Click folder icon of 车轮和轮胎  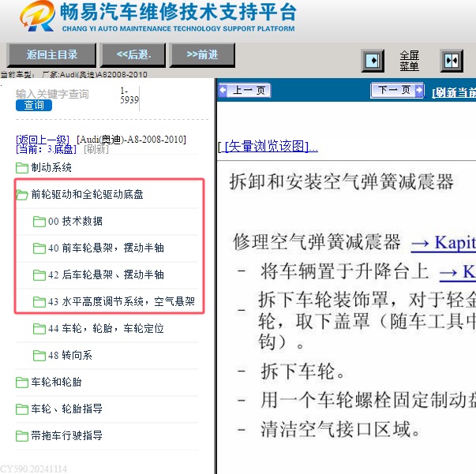tap(22, 382)
